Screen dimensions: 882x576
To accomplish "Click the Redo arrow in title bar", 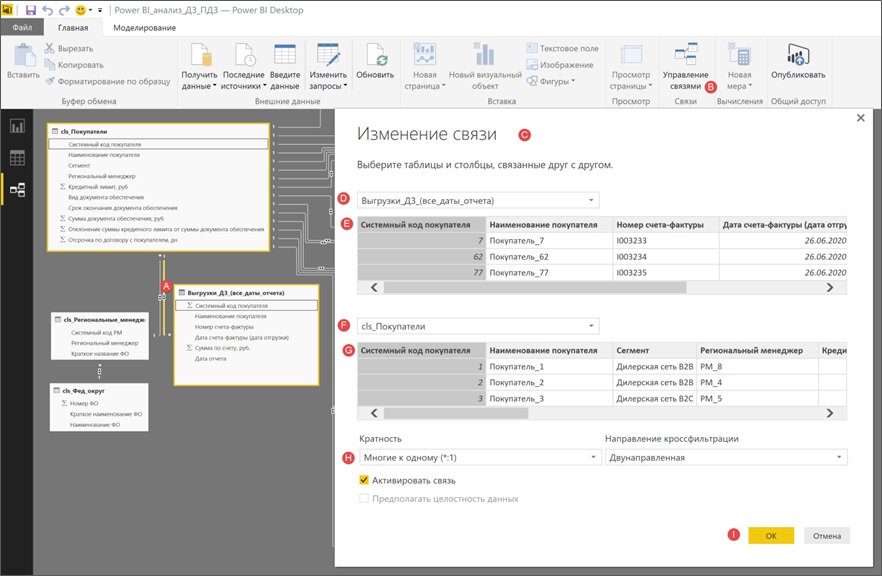I will 64,10.
